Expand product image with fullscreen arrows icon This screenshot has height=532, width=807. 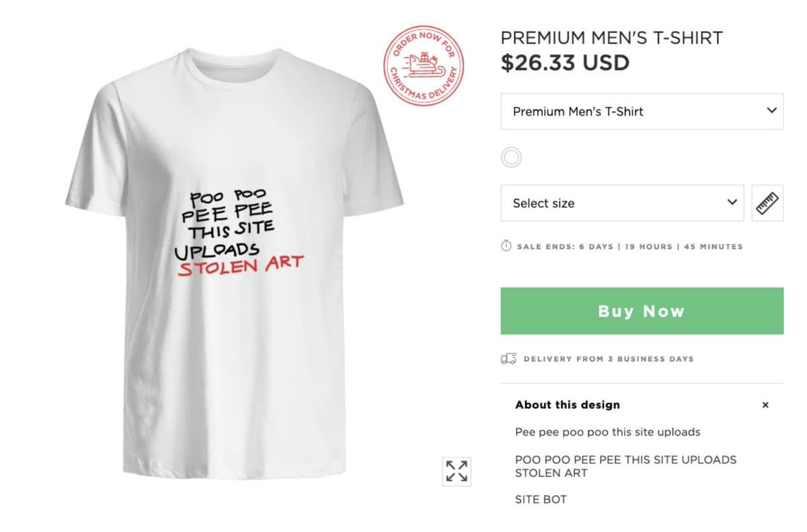pos(457,471)
